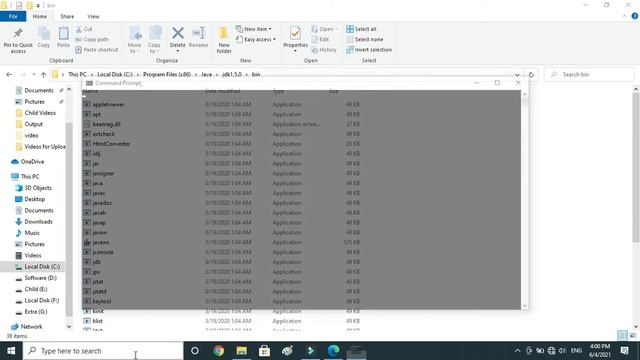Open Microsoft Store from taskbar

coord(264,351)
